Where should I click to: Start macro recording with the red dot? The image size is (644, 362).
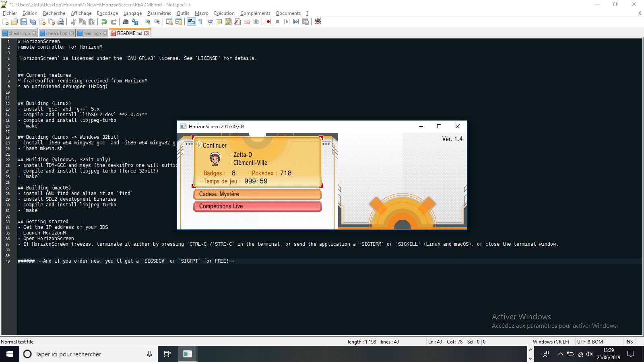point(268,22)
